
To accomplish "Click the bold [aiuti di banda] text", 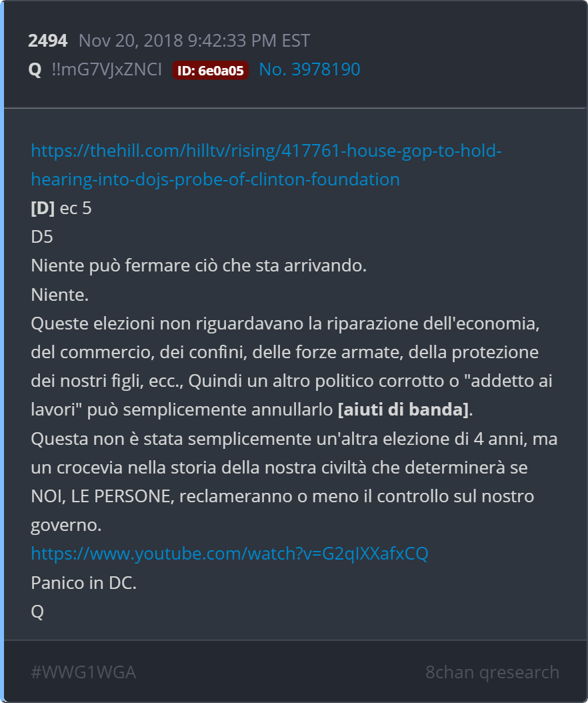I will click(403, 410).
